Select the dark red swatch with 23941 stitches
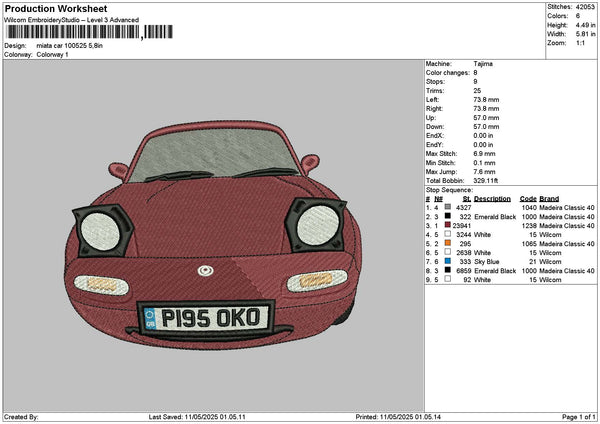Viewport: 600px width, 424px height. 446,225
